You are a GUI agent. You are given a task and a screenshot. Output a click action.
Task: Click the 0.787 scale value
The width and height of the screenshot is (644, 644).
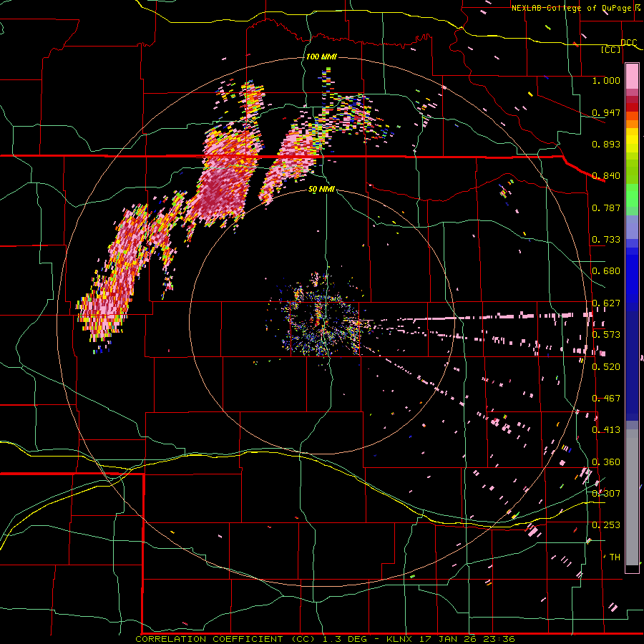[606, 208]
